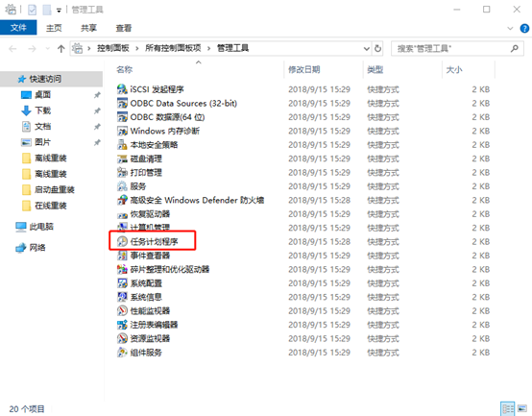Select the 资源监视器 icon
Image resolution: width=532 pixels, height=416 pixels.
pos(122,338)
